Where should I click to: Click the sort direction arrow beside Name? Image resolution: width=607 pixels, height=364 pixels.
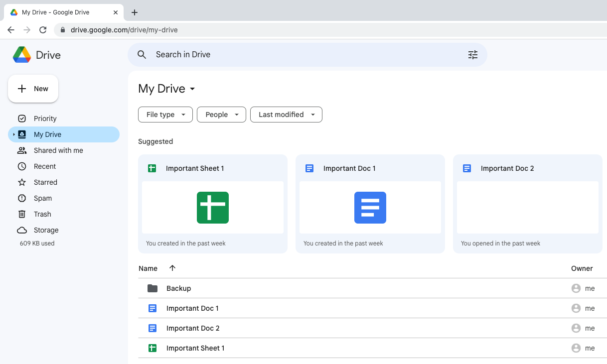pyautogui.click(x=172, y=268)
